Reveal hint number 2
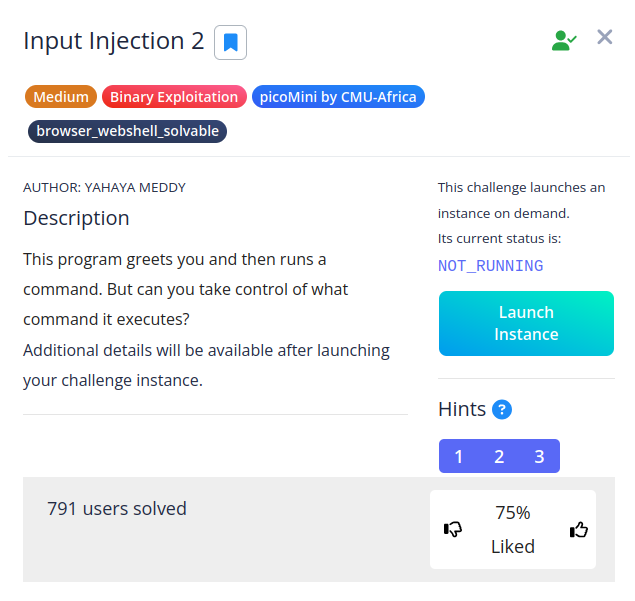 coord(499,456)
